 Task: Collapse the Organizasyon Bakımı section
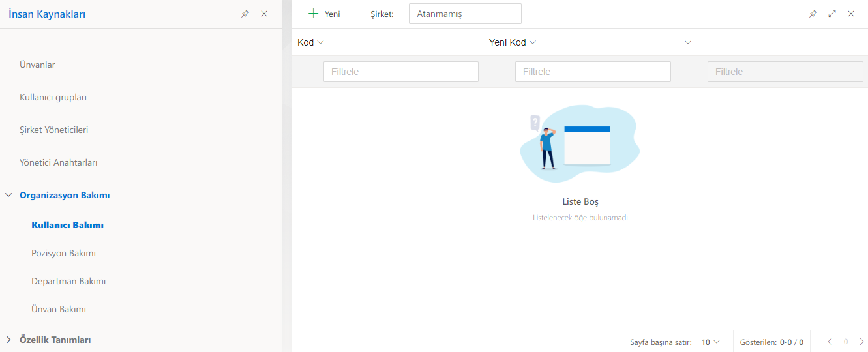8,195
